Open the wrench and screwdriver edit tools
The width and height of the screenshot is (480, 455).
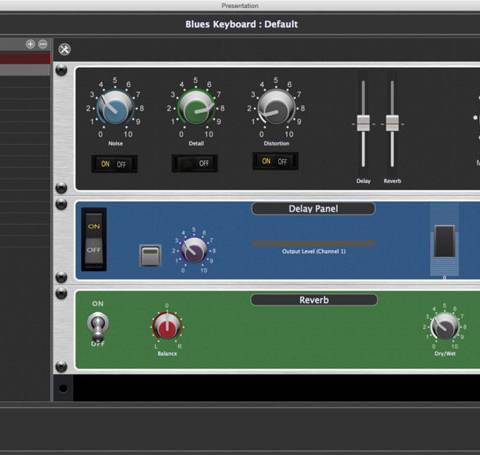[64, 49]
